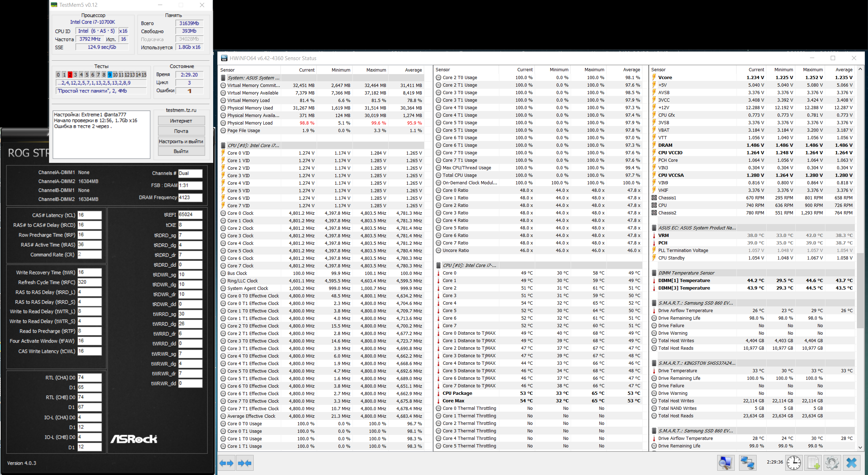Open the monitor with magnifier summary icon
Image resolution: width=868 pixels, height=475 pixels.
(725, 463)
